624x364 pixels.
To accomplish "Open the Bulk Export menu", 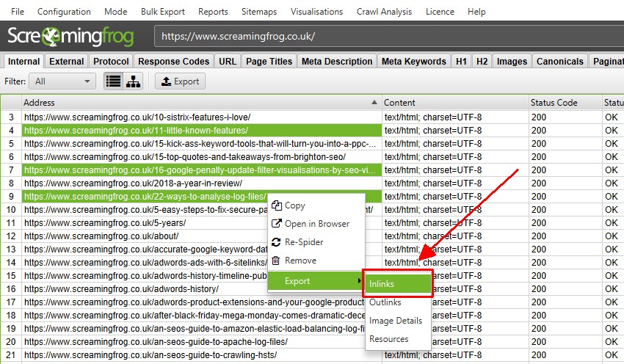I will pyautogui.click(x=163, y=12).
